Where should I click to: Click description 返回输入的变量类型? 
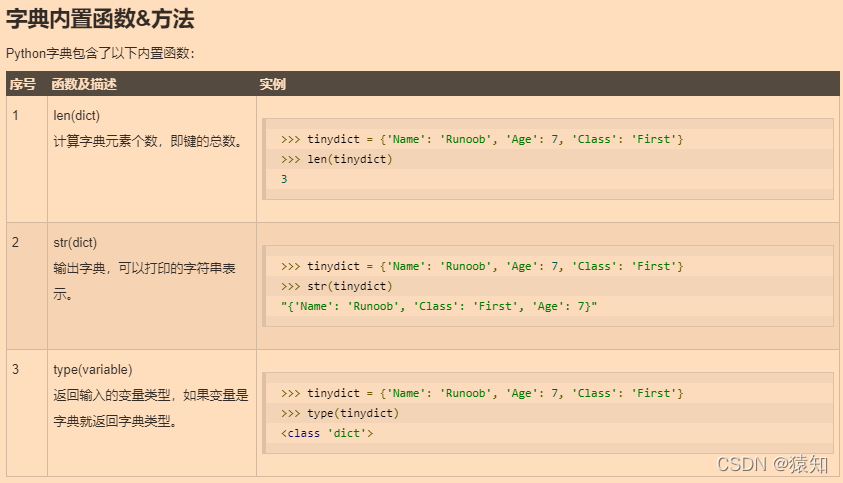pyautogui.click(x=151, y=408)
